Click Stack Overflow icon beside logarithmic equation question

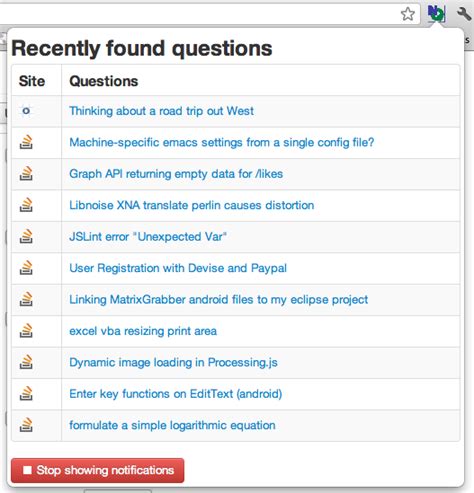26,425
